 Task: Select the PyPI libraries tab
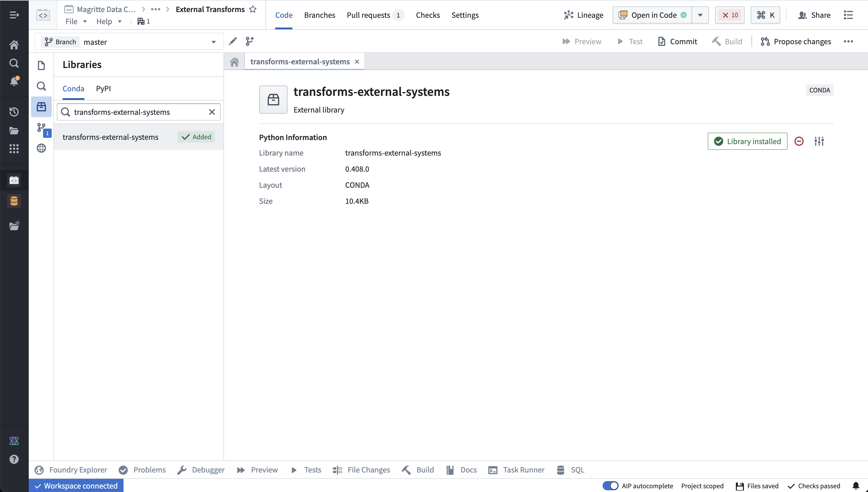[x=103, y=88]
